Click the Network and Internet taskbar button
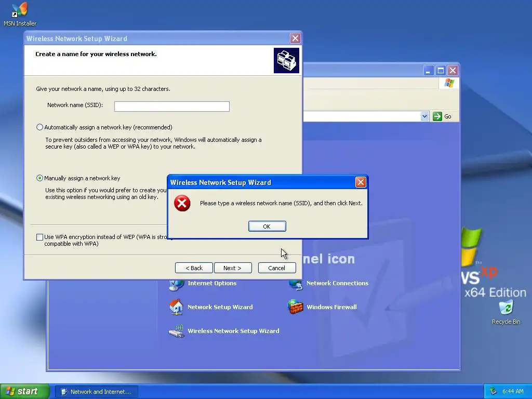532x399 pixels. pos(97,392)
